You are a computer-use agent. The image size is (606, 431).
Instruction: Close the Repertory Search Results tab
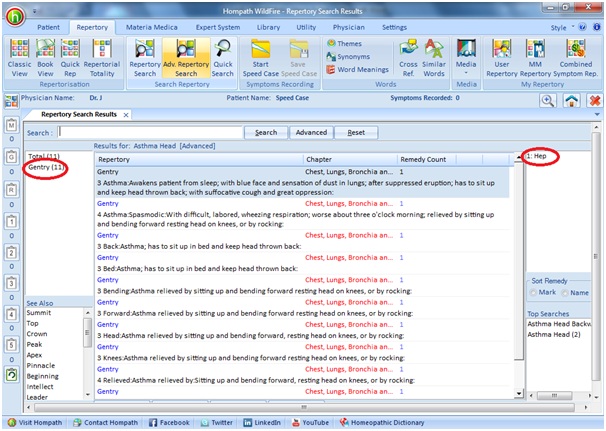tap(126, 115)
